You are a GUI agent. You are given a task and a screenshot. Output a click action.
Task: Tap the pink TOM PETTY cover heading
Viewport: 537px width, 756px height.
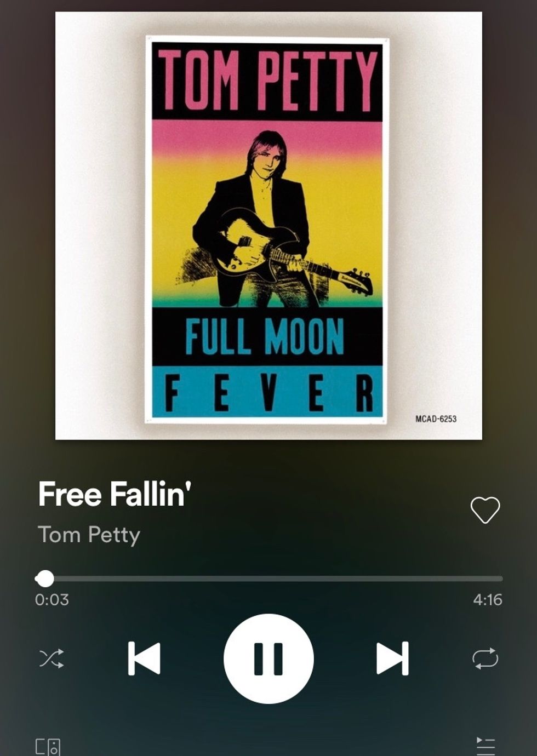click(268, 79)
